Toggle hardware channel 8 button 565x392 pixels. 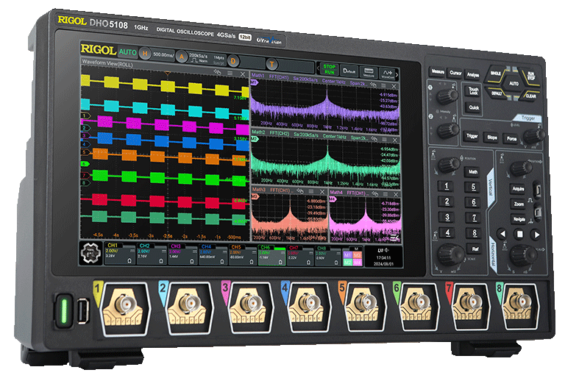click(x=475, y=233)
